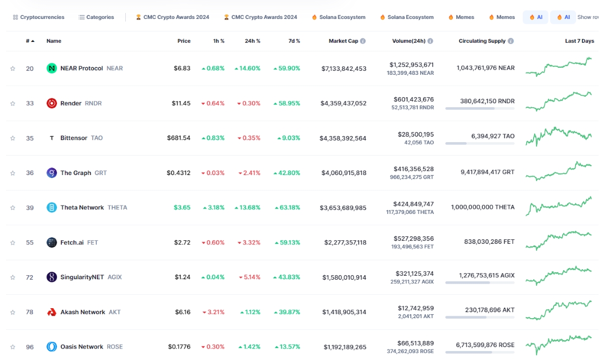This screenshot has width=599, height=364.
Task: Switch to the Cryptocurrencies tab
Action: click(38, 17)
